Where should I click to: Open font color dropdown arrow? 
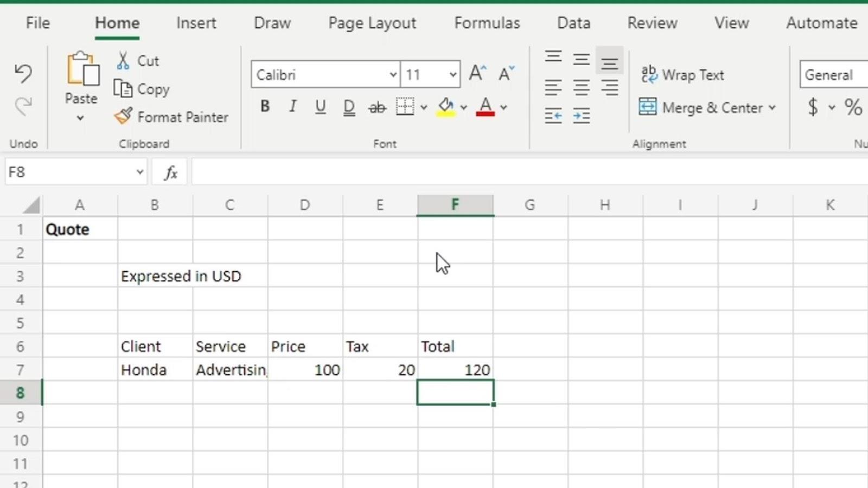[503, 107]
